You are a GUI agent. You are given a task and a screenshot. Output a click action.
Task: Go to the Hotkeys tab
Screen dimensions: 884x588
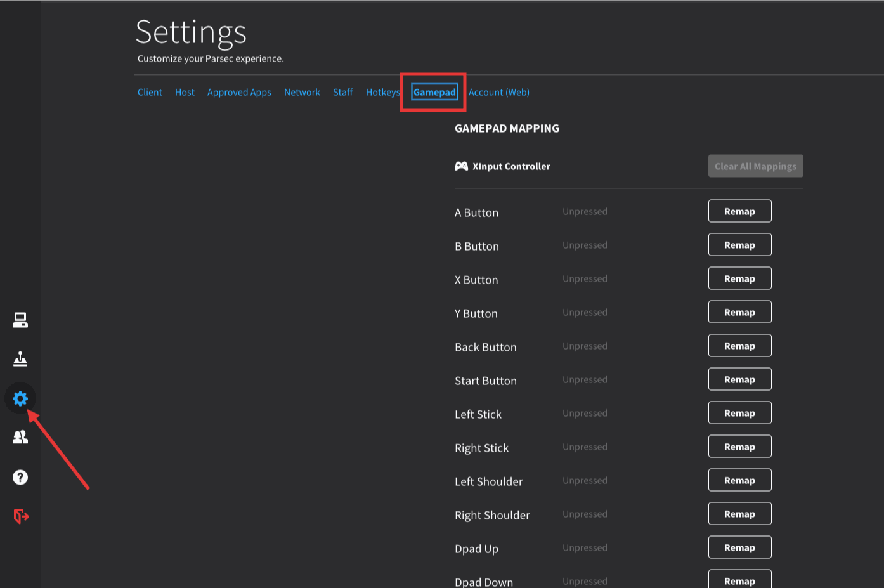[382, 93]
